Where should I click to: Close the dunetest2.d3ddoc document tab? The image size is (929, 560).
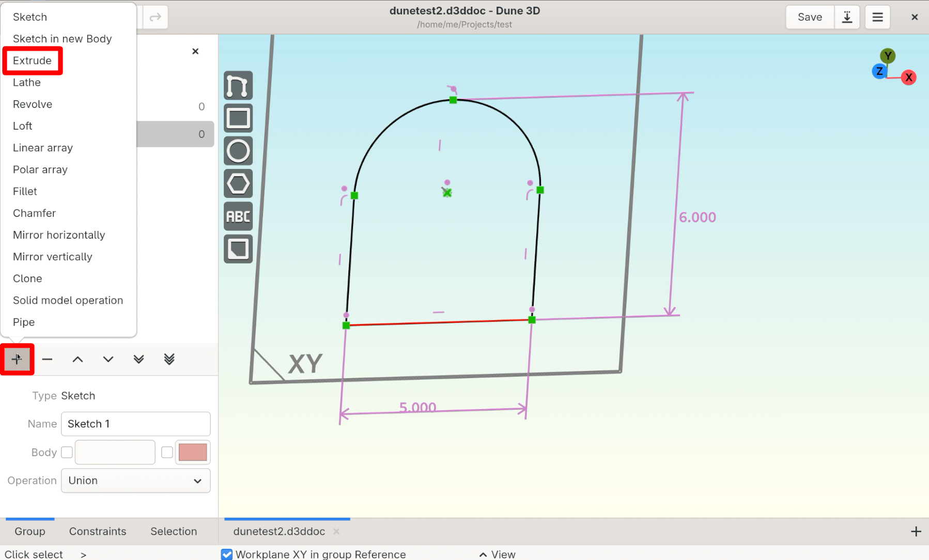(336, 531)
